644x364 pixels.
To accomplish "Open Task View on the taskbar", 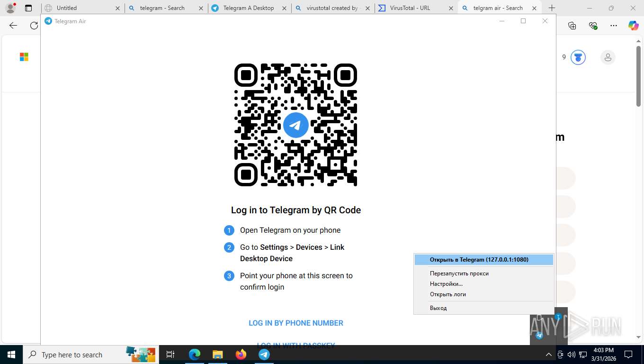I will click(170, 355).
